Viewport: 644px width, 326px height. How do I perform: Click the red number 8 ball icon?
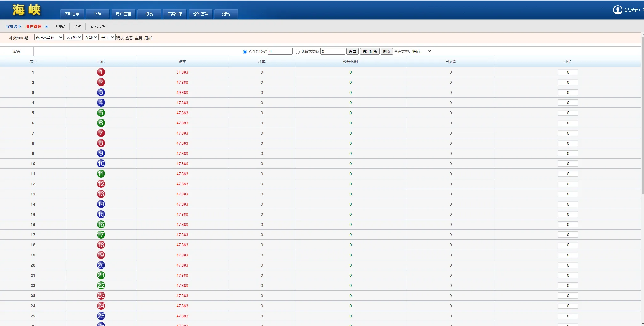[101, 143]
